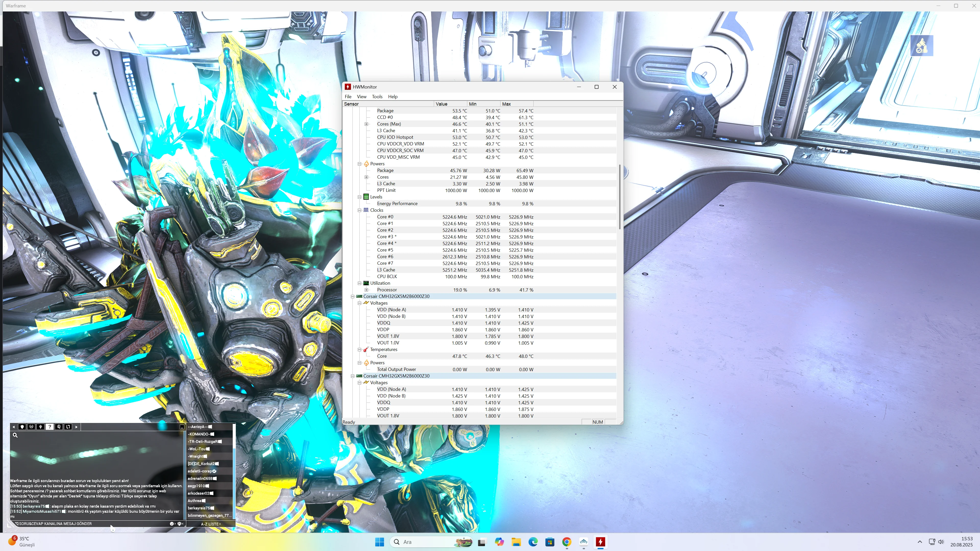This screenshot has height=551, width=980.
Task: Collapse the first Corsair CMH32GX5M2B6000Z30 node
Action: (x=353, y=296)
